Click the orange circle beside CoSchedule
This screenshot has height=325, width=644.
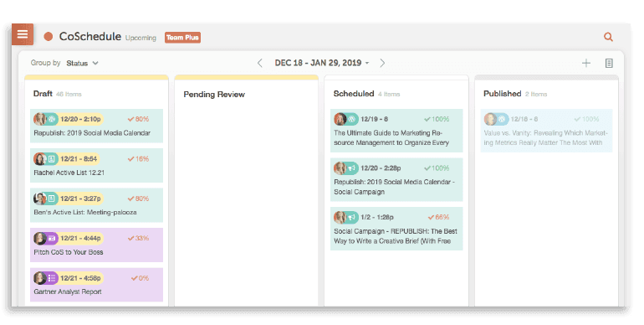pos(49,37)
